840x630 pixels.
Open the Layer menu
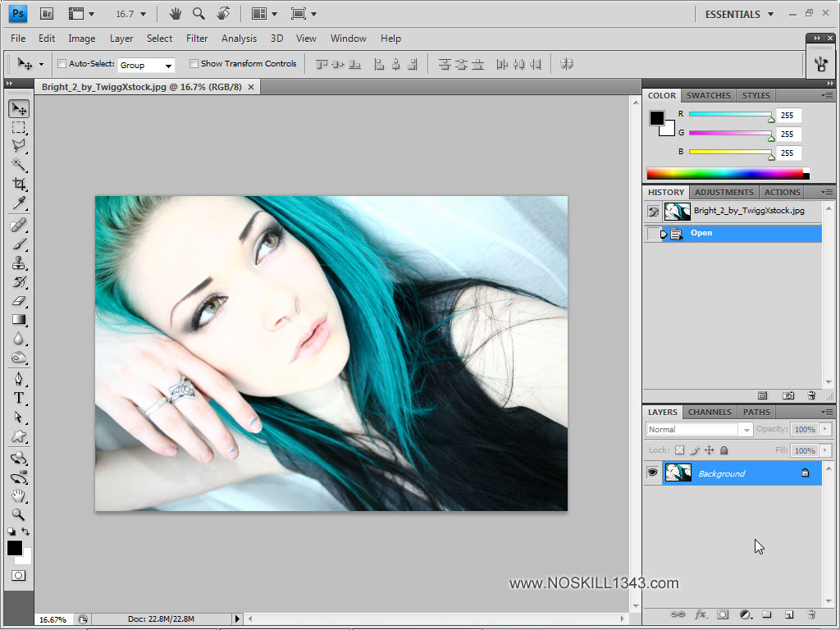point(121,39)
